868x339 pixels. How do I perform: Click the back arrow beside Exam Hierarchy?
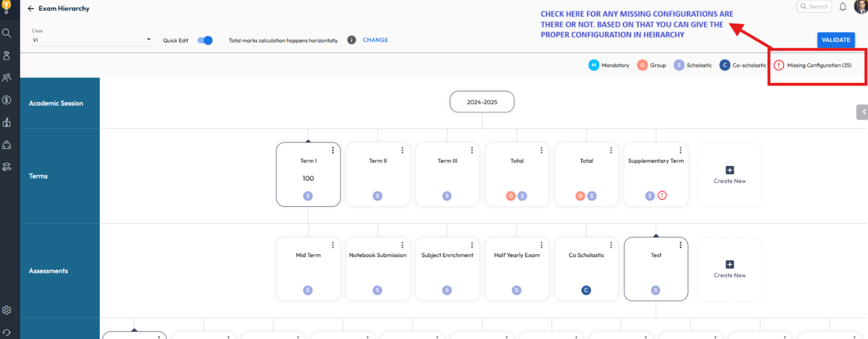coord(31,9)
